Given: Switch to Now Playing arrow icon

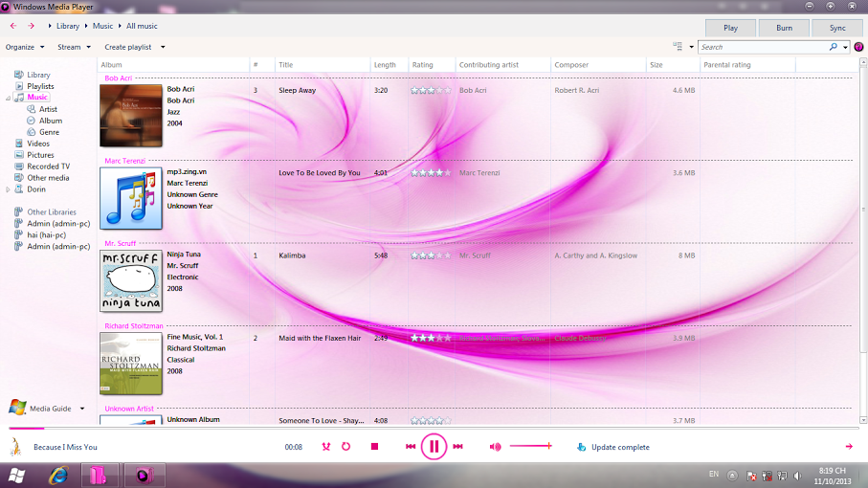Looking at the screenshot, I should [849, 447].
